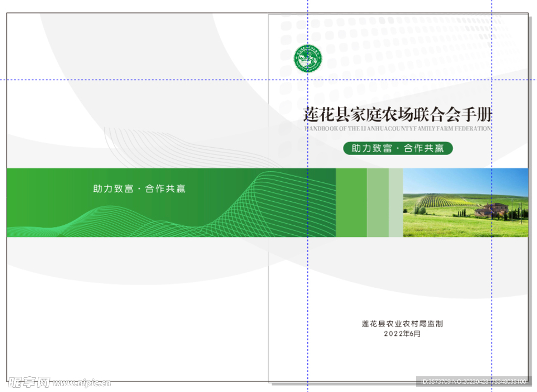Image resolution: width=537 pixels, height=392 pixels.
Task: Click the green pill badge 助力致富·合作共赢
Action: pos(398,148)
